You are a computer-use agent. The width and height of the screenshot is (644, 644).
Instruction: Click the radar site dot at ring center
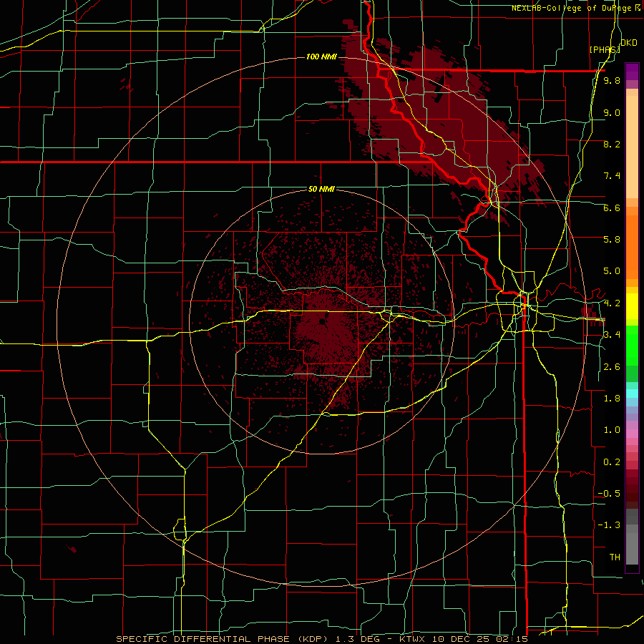[323, 321]
